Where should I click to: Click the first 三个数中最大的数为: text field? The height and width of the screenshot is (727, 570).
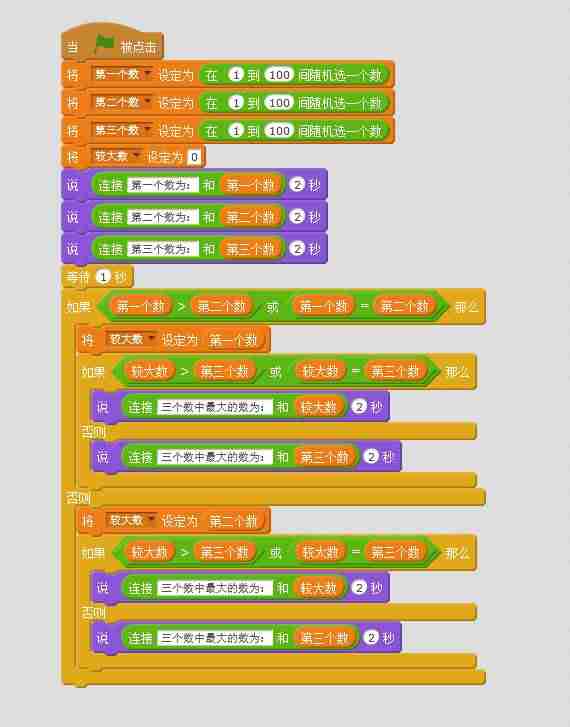tap(215, 407)
